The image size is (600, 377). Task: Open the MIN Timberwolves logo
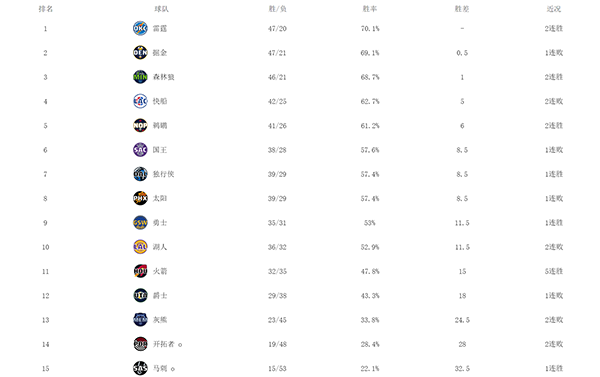pyautogui.click(x=140, y=77)
